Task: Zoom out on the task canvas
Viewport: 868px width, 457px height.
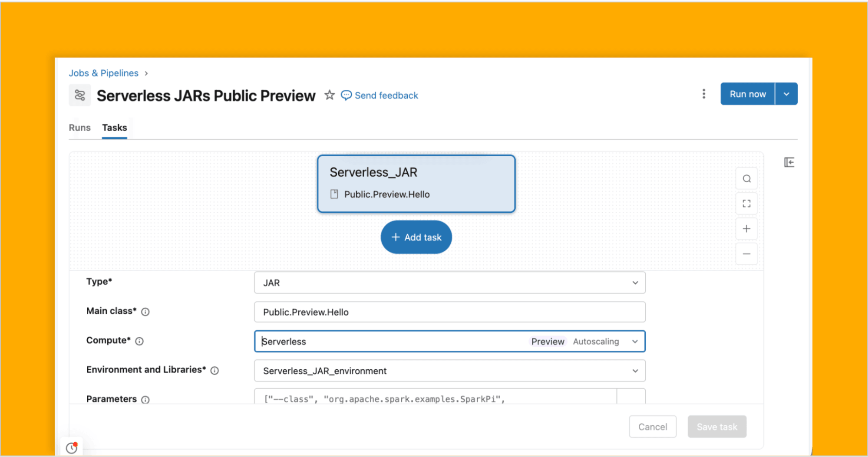Action: coord(746,253)
